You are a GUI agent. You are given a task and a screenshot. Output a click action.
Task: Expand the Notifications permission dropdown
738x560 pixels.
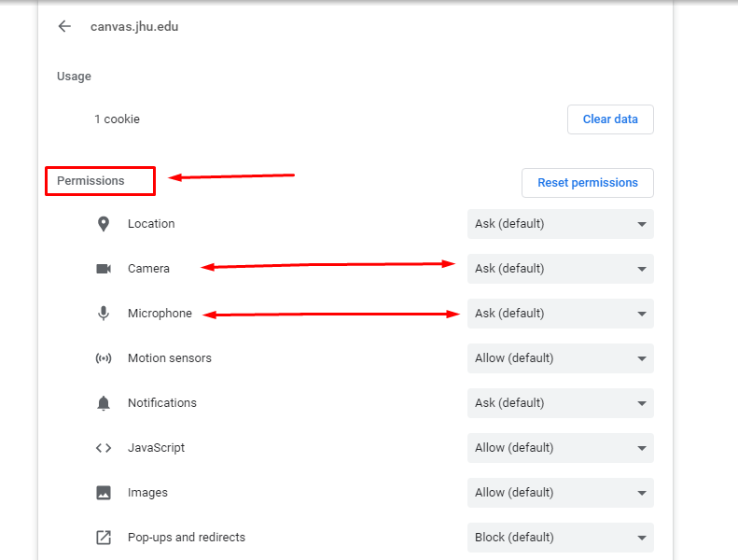pyautogui.click(x=560, y=402)
